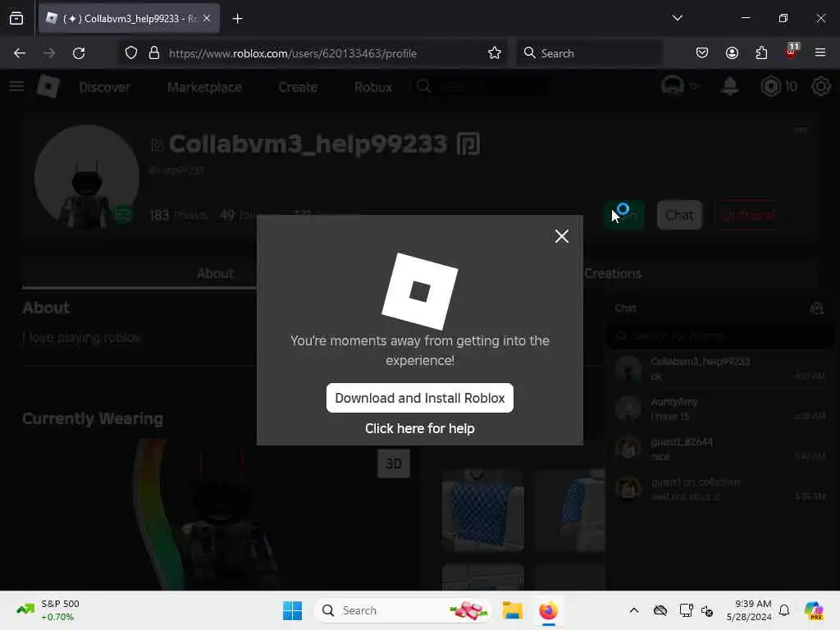Go back to the previous page

click(20, 53)
